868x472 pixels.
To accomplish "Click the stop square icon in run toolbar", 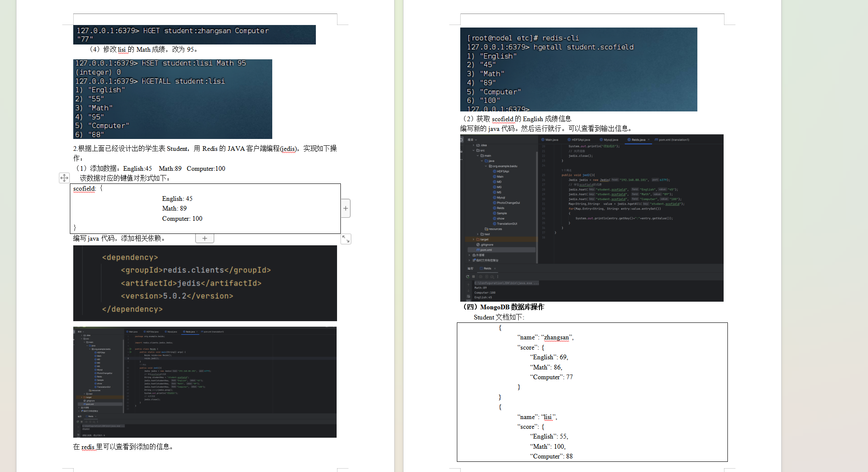I will (473, 276).
